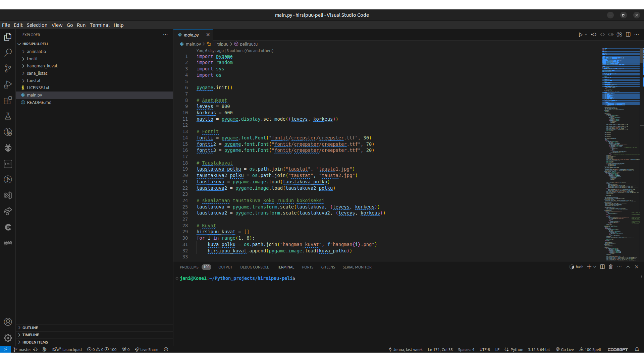The width and height of the screenshot is (644, 362).
Task: Open run options dropdown arrow beside play
Action: (x=586, y=35)
